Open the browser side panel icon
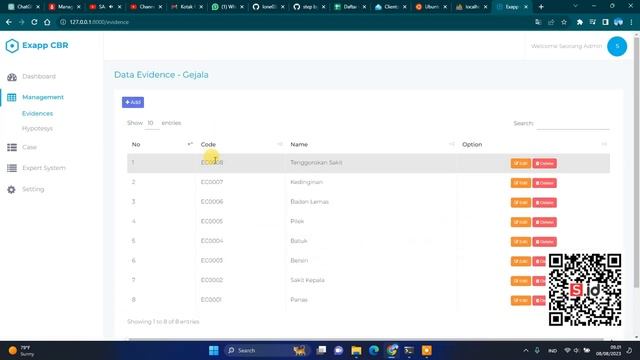The height and width of the screenshot is (360, 640). click(605, 22)
